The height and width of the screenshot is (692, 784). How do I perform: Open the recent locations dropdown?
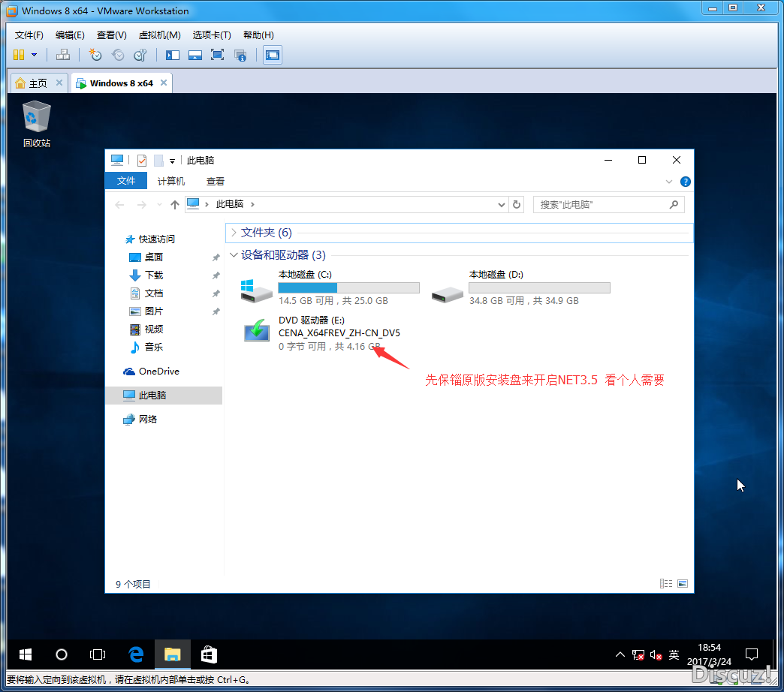(x=159, y=205)
